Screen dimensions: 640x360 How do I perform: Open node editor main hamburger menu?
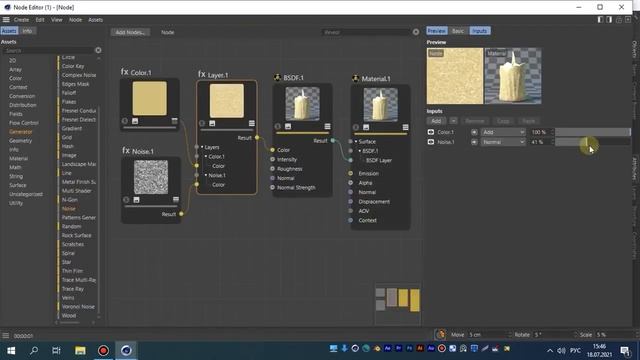[6, 20]
